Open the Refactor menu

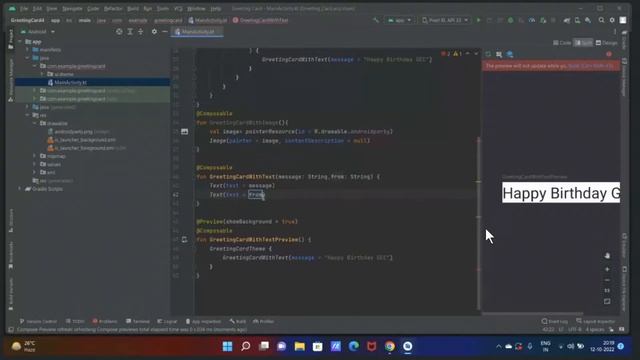point(113,9)
